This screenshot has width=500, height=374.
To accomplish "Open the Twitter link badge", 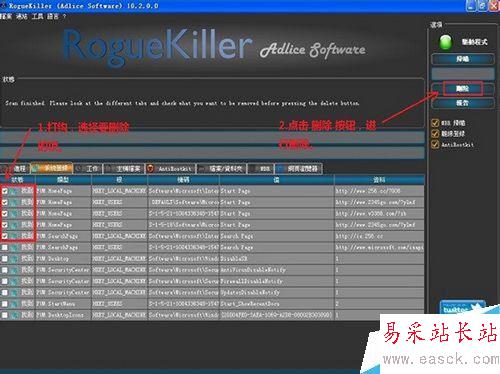I will click(462, 307).
